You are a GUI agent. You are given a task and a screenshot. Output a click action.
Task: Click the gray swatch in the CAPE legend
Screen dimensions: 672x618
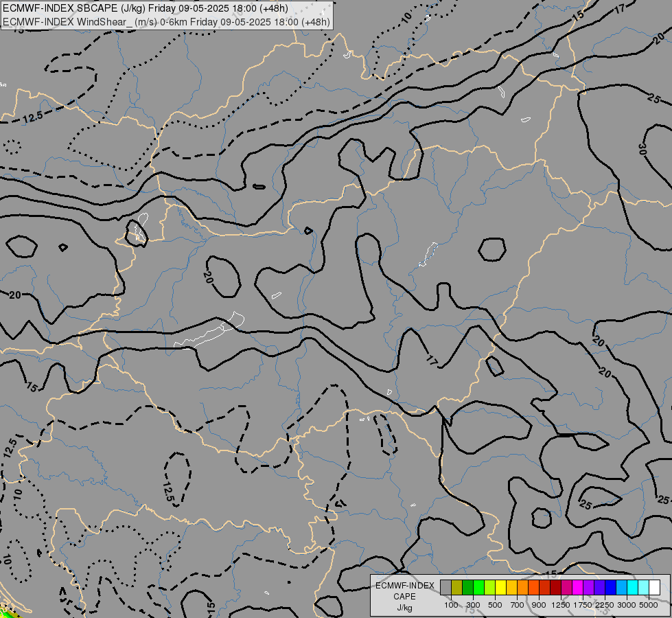445,588
